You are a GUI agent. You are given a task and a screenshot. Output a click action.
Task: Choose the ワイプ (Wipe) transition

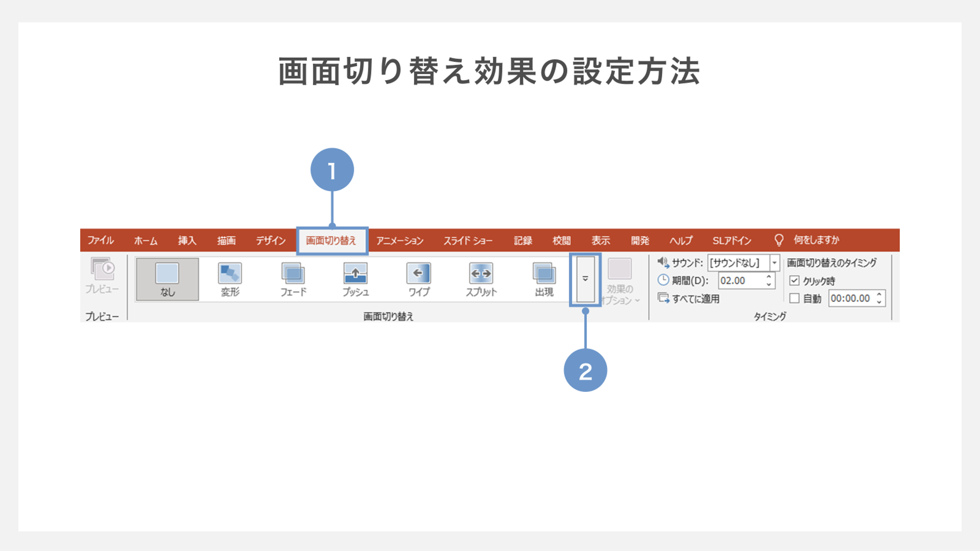point(419,279)
